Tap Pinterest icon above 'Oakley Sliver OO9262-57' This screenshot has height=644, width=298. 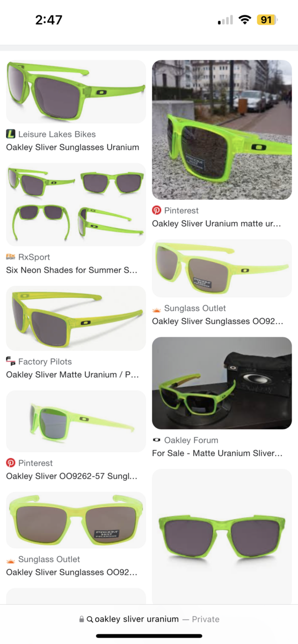pyautogui.click(x=10, y=463)
